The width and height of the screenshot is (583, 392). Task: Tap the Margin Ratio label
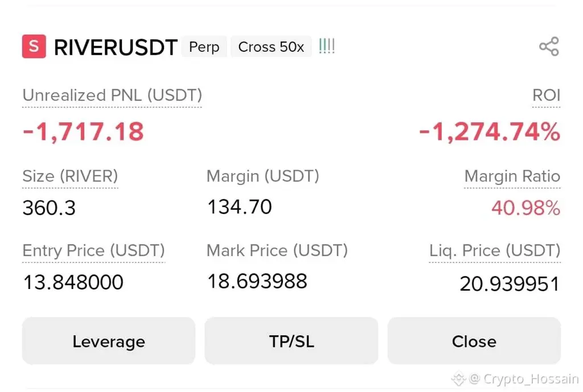coord(512,176)
